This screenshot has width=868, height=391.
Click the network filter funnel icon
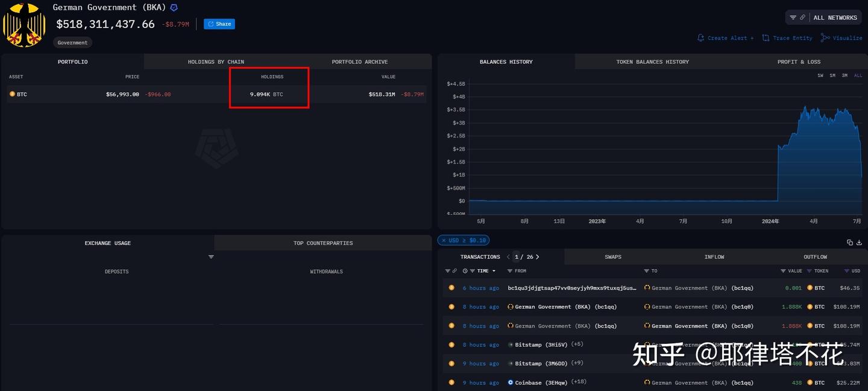point(793,17)
